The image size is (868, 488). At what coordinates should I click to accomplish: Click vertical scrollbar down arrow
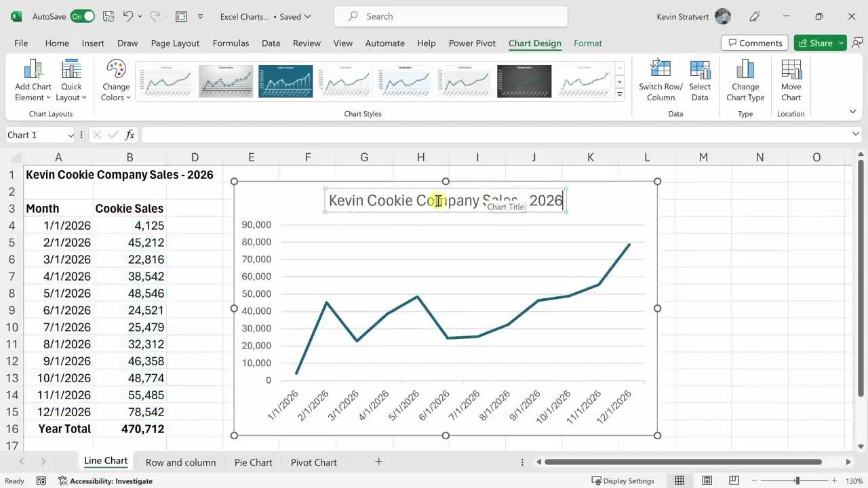861,446
